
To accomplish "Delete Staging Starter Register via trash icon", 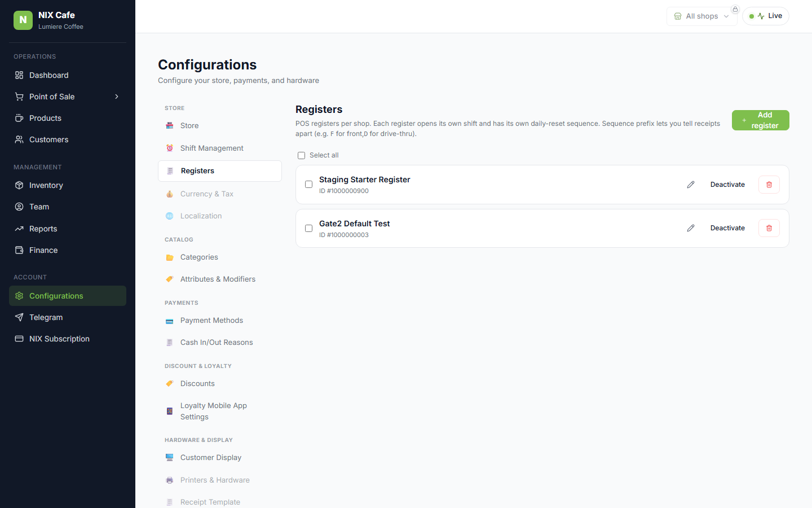I will pos(769,185).
